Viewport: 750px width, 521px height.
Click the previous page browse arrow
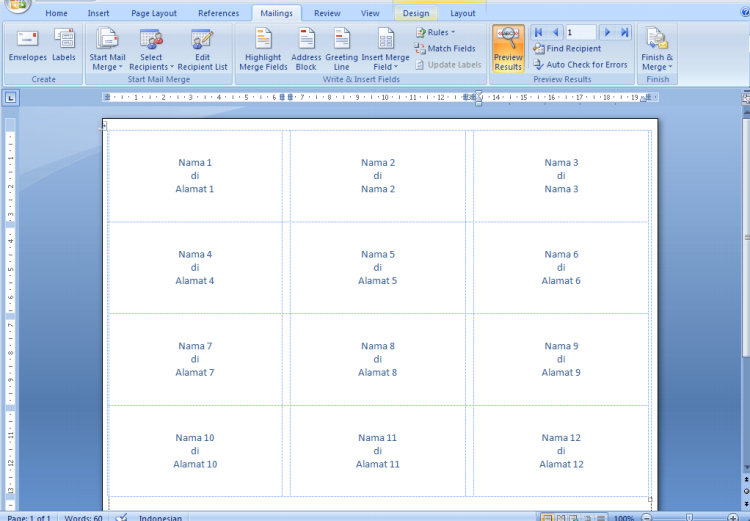746,479
